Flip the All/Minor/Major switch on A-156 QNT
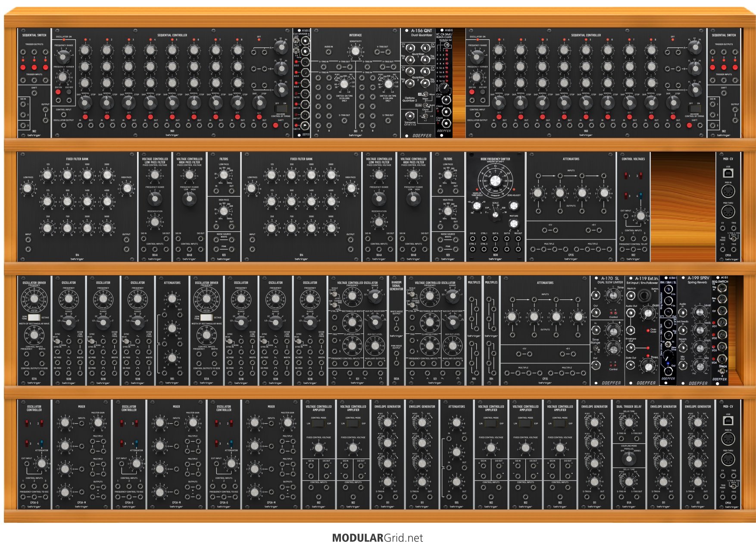The height and width of the screenshot is (547, 756). [425, 94]
